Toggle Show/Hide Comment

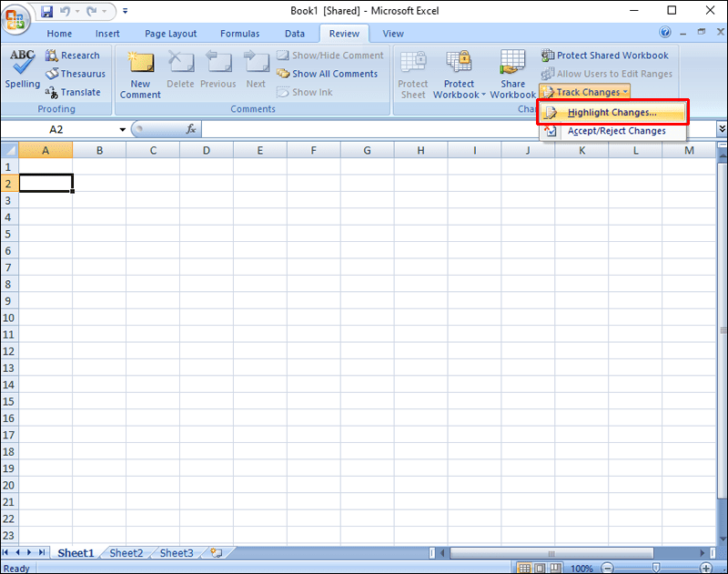(x=330, y=55)
